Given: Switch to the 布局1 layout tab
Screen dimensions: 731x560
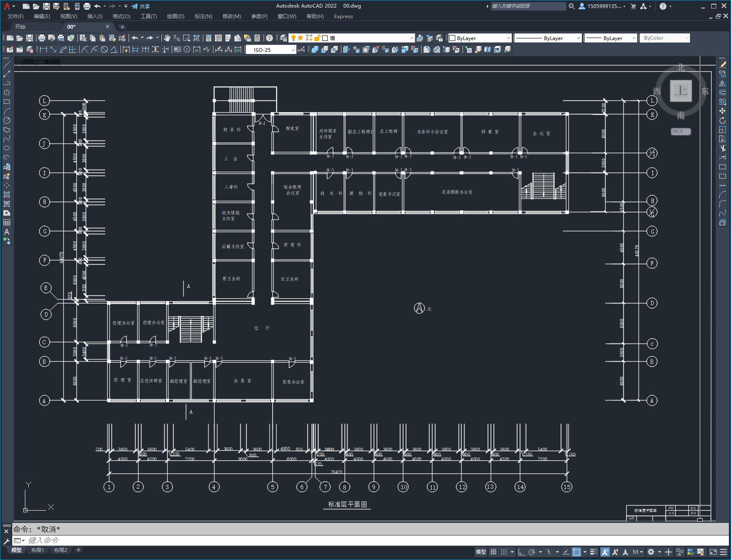Looking at the screenshot, I should pos(38,550).
